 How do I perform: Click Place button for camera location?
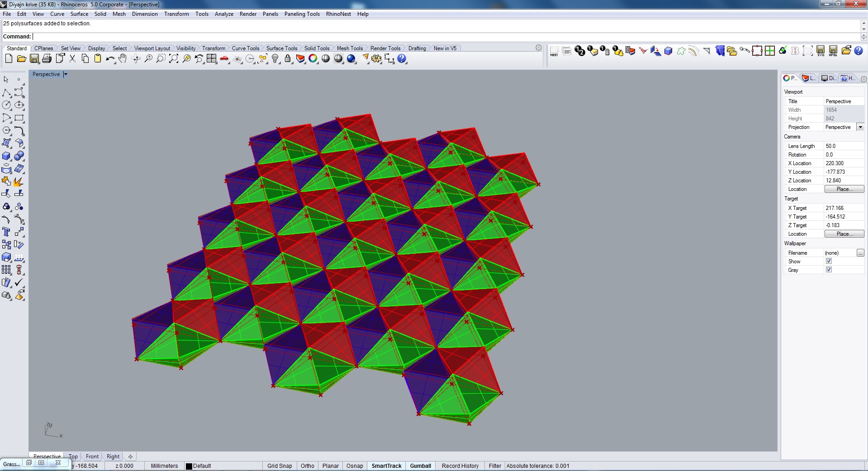(x=844, y=189)
